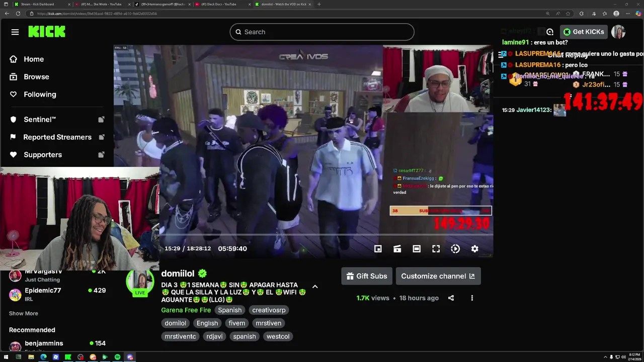Click the chat search icon beside Get KICKs
Screen dimensions: 644x362
tap(550, 32)
